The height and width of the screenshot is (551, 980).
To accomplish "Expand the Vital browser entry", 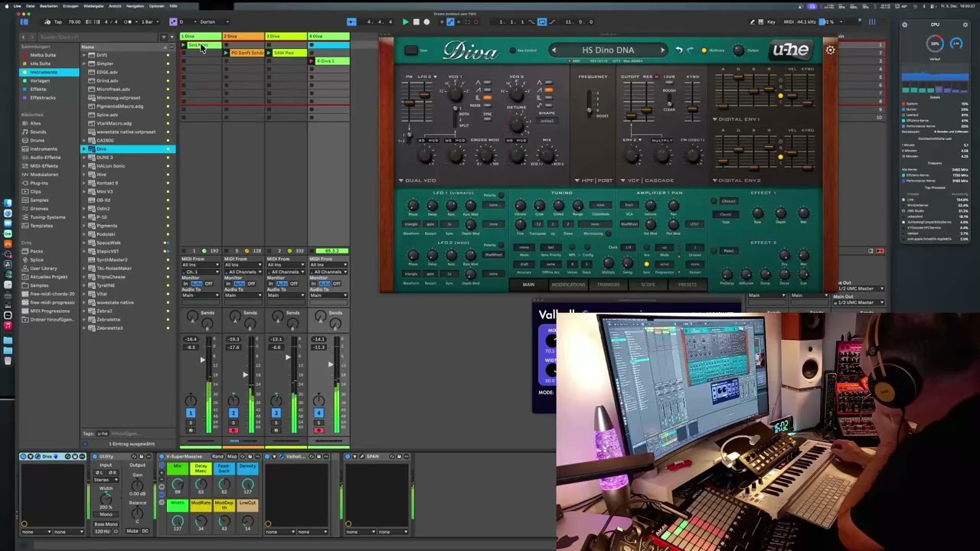I will pos(84,294).
